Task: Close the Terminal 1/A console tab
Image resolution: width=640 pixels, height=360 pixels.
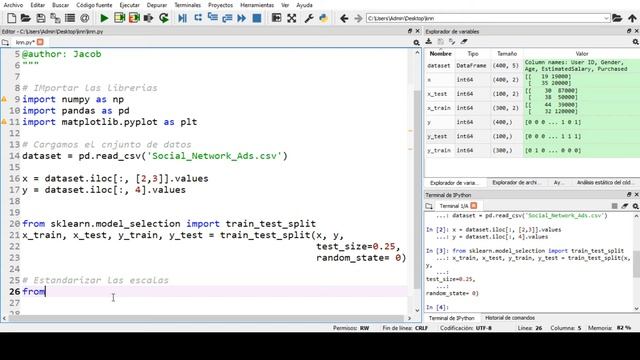Action: click(x=473, y=206)
